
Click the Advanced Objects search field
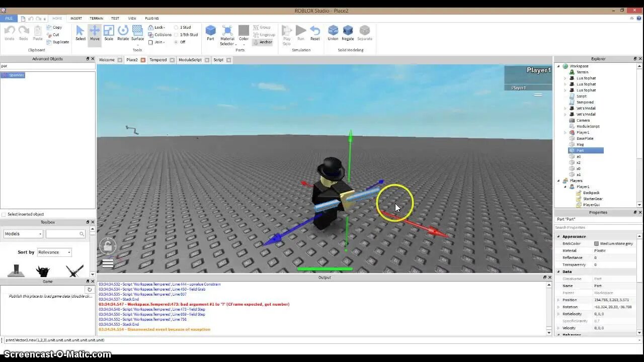click(x=48, y=66)
